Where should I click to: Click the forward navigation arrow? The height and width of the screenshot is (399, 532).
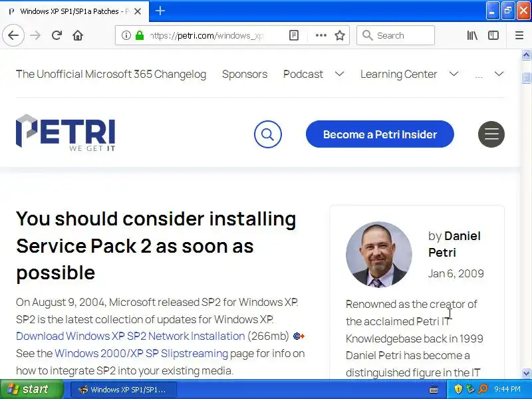[35, 35]
